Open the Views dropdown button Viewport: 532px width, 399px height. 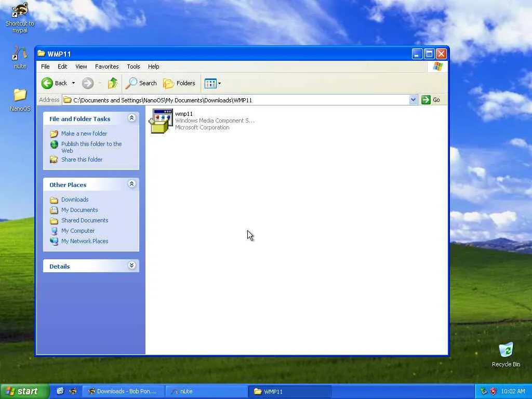212,83
